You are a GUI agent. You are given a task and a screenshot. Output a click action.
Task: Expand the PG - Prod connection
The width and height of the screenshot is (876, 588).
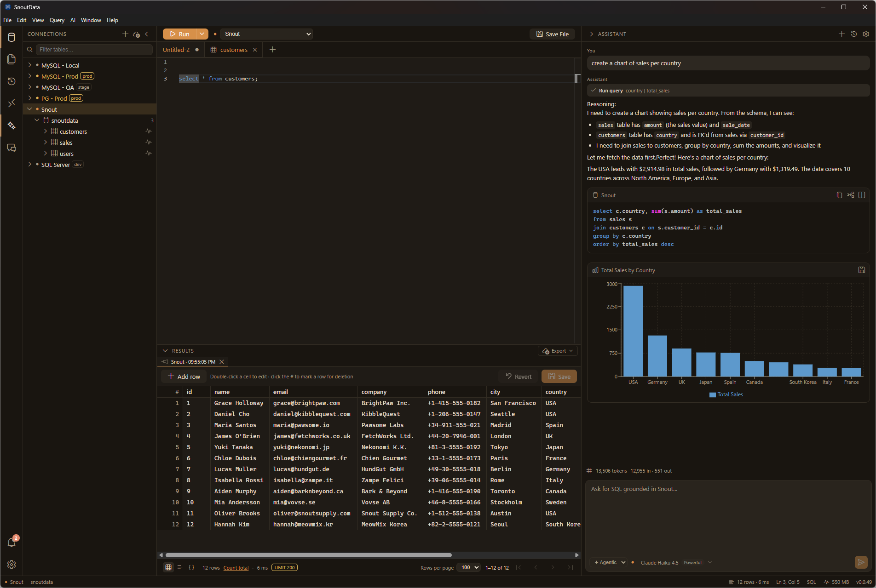coord(30,98)
